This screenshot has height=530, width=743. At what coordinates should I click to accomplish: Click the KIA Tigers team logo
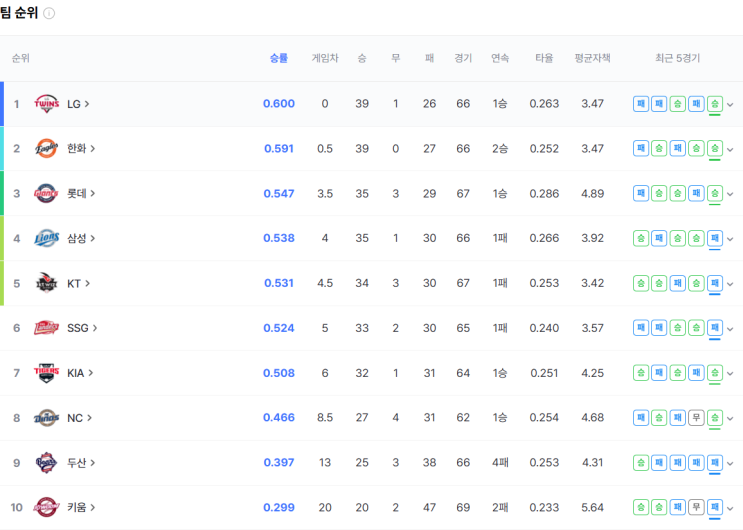pyautogui.click(x=46, y=373)
